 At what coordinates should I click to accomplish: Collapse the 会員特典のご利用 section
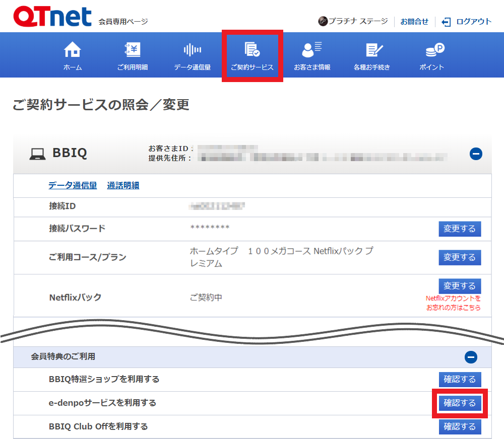click(471, 357)
